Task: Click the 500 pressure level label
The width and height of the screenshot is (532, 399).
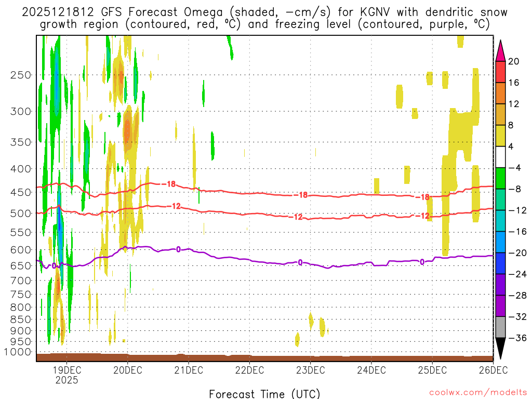Action: 21,214
